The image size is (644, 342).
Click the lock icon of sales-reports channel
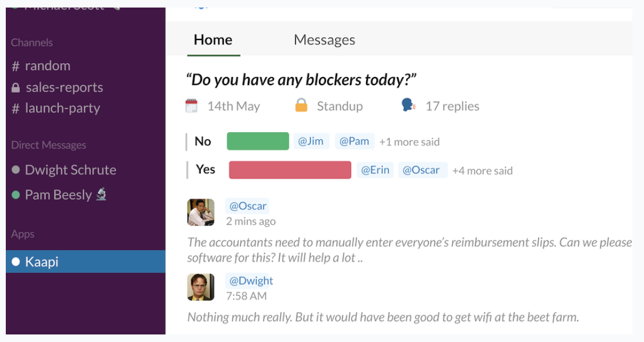(16, 88)
